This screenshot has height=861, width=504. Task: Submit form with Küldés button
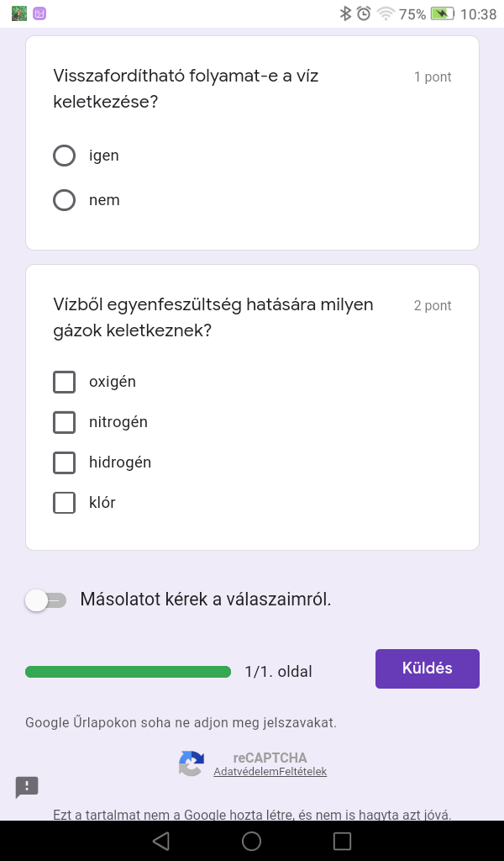pos(427,668)
